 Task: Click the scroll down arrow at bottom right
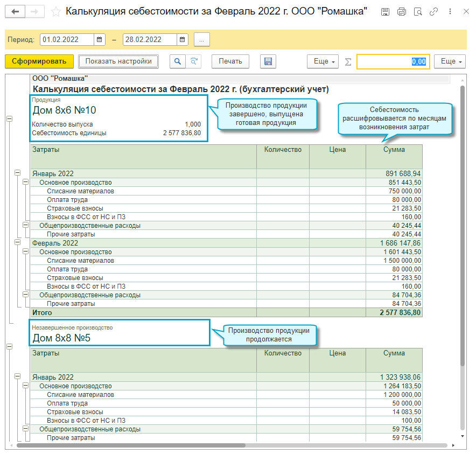pos(463,436)
